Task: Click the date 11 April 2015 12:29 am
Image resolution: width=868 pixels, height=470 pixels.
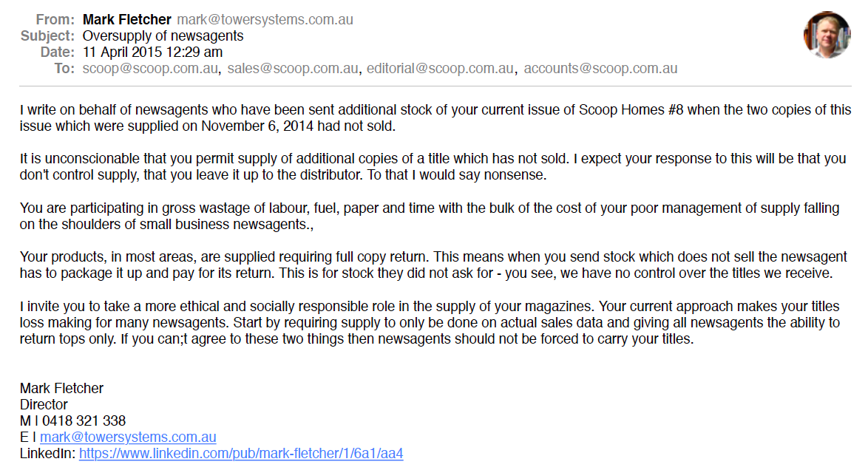Action: (152, 52)
